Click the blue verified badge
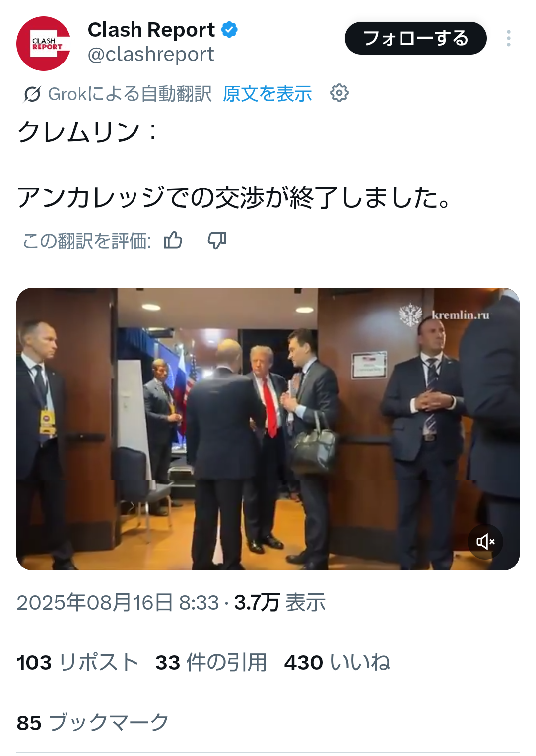536x756 pixels. pos(229,30)
